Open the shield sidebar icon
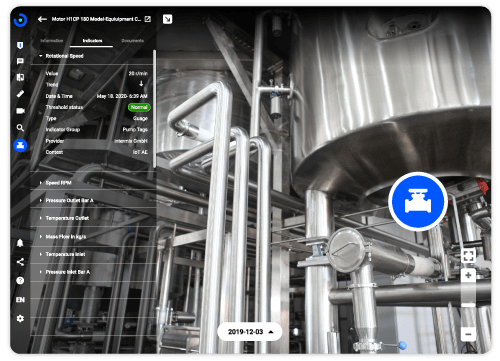 (x=20, y=45)
